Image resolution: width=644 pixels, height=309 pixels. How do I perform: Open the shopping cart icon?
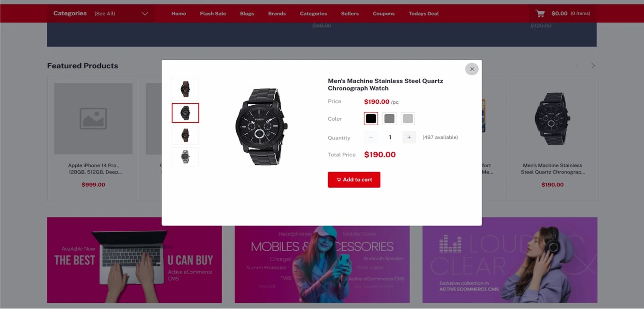[x=540, y=13]
